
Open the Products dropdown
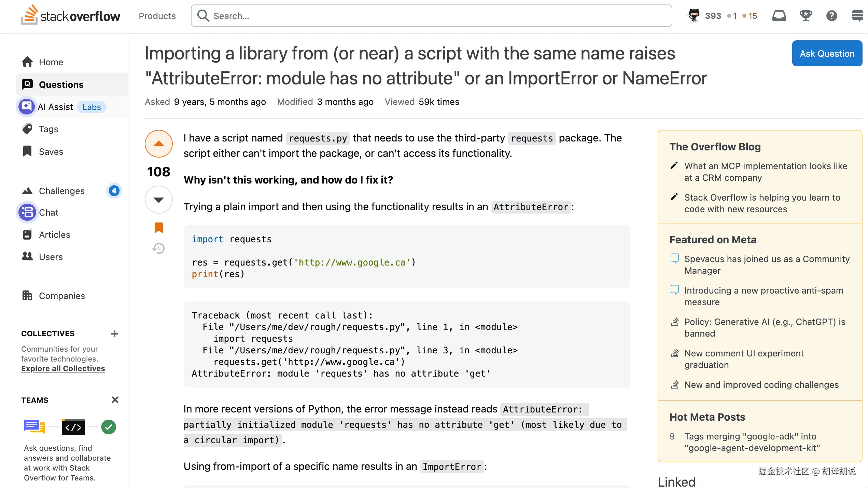[157, 16]
